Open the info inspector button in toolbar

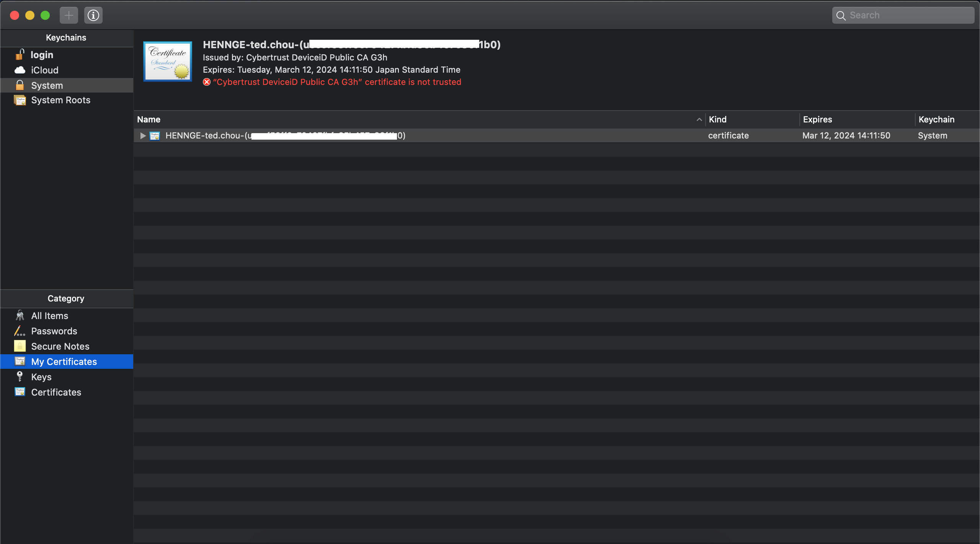pyautogui.click(x=93, y=15)
